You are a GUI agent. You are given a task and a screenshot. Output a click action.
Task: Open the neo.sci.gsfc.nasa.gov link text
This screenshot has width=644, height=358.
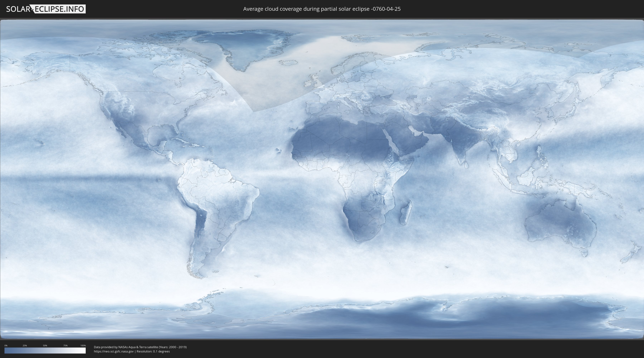tap(114, 351)
